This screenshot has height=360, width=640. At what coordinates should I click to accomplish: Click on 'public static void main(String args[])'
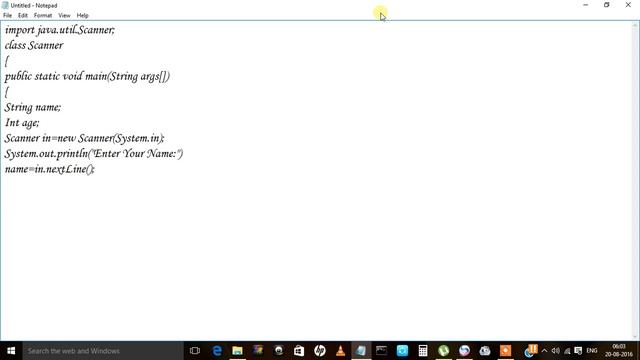(87, 76)
